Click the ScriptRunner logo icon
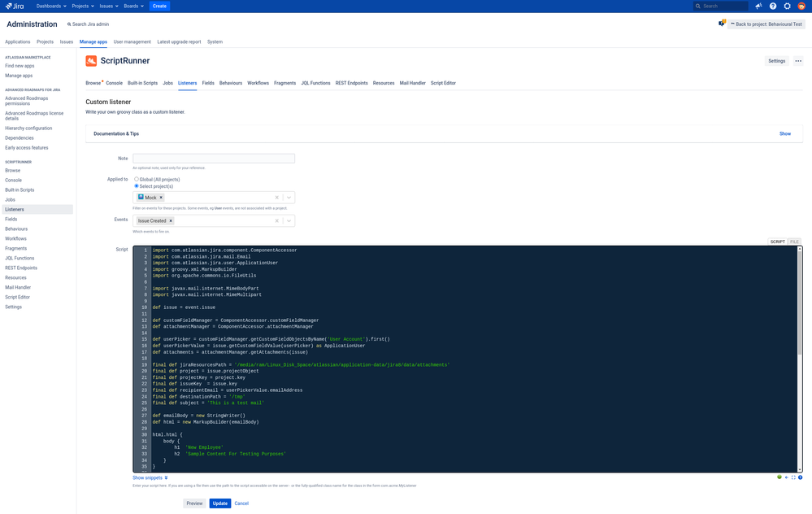 tap(91, 60)
